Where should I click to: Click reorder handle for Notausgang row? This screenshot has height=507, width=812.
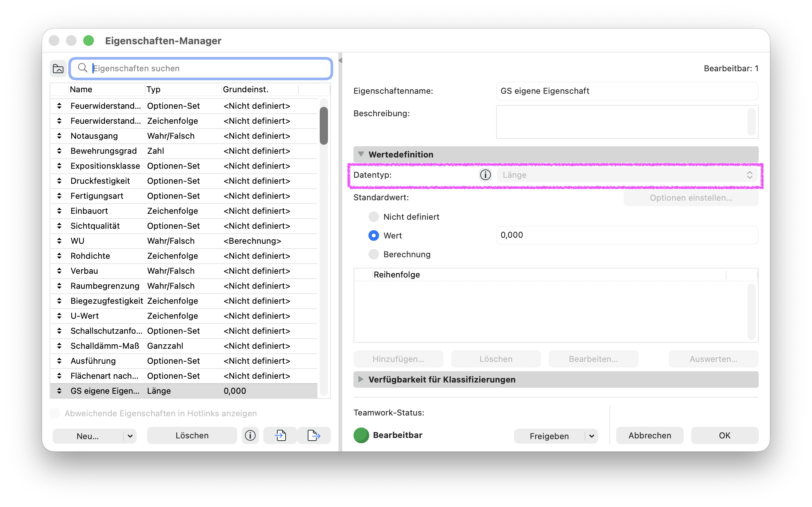click(x=59, y=136)
